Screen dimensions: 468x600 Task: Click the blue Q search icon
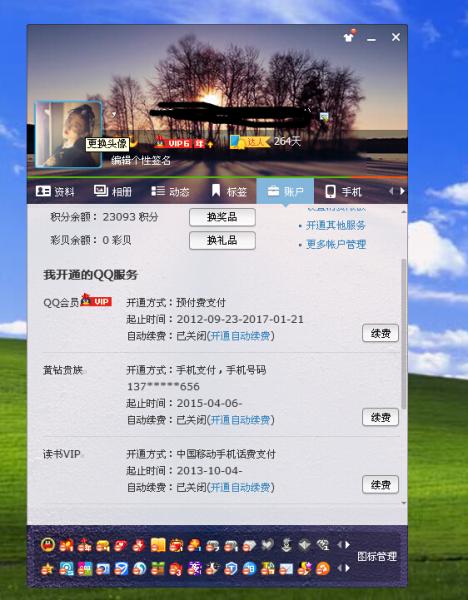pyautogui.click(x=66, y=569)
